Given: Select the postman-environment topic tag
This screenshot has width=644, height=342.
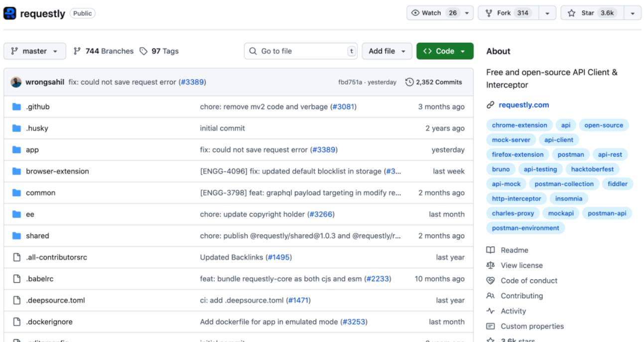Looking at the screenshot, I should click(525, 228).
